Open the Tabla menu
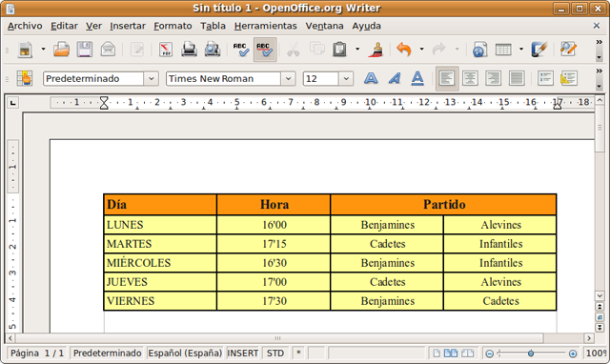Image resolution: width=610 pixels, height=364 pixels. pos(213,26)
